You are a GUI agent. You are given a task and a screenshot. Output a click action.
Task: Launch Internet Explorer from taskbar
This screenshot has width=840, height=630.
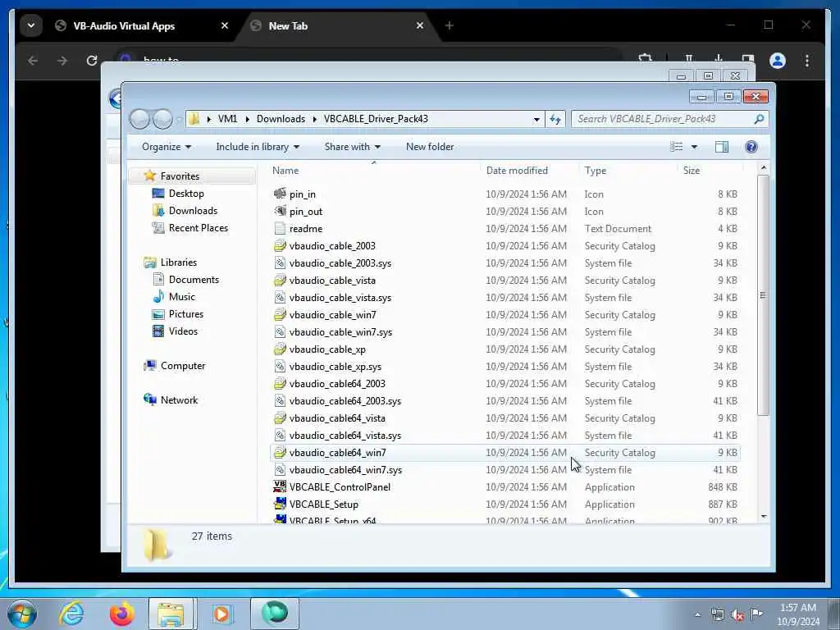click(71, 614)
